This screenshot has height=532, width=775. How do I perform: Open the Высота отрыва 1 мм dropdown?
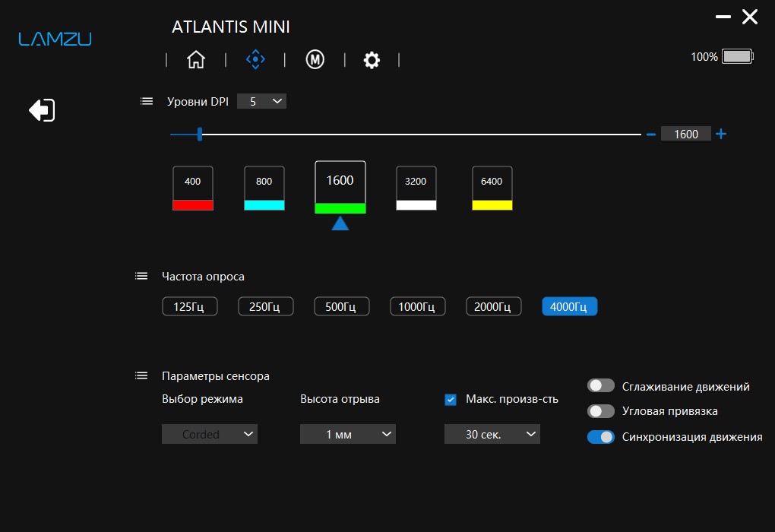(x=348, y=434)
